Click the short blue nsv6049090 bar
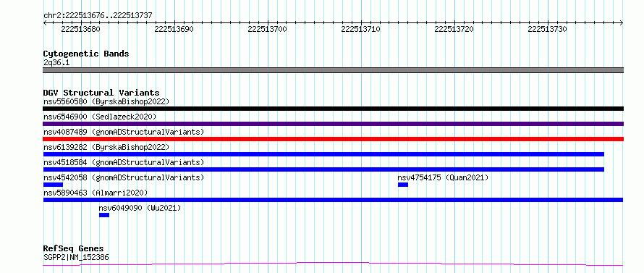The height and width of the screenshot is (273, 644). coord(104,215)
